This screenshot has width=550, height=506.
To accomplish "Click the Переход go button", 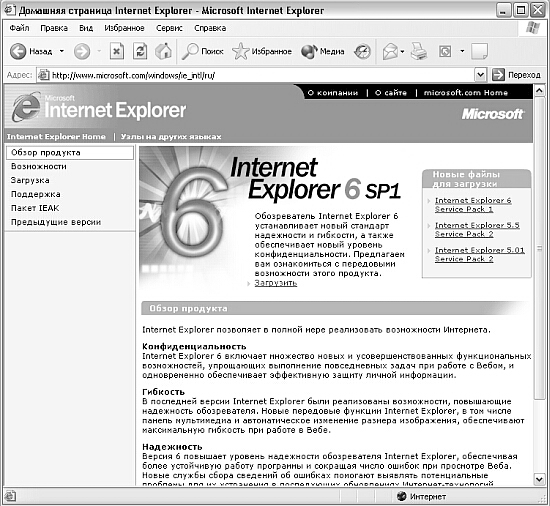I will [517, 75].
